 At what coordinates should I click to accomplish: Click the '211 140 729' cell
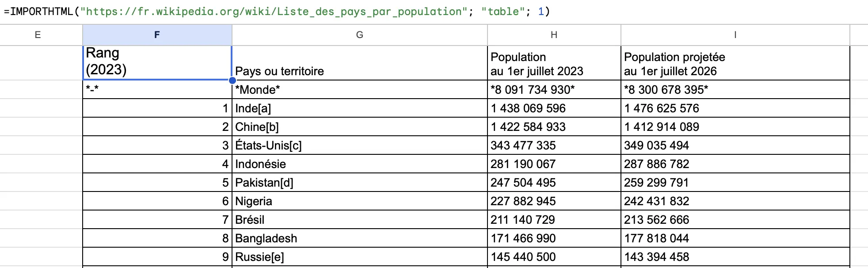pos(554,219)
